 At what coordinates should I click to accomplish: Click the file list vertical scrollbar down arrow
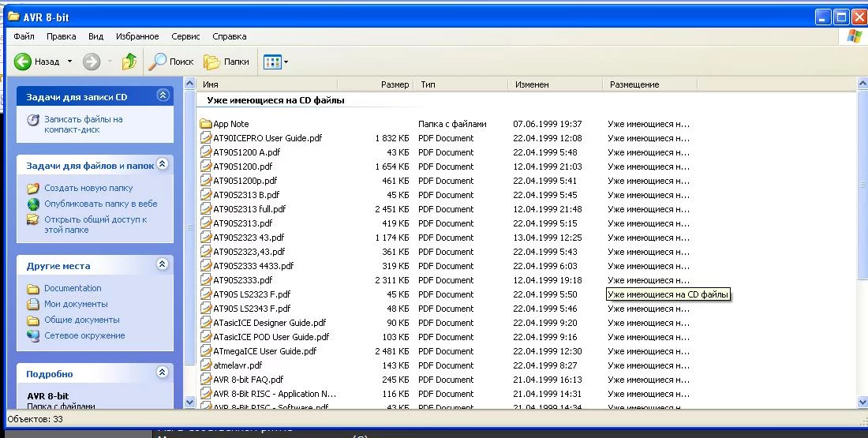point(862,402)
